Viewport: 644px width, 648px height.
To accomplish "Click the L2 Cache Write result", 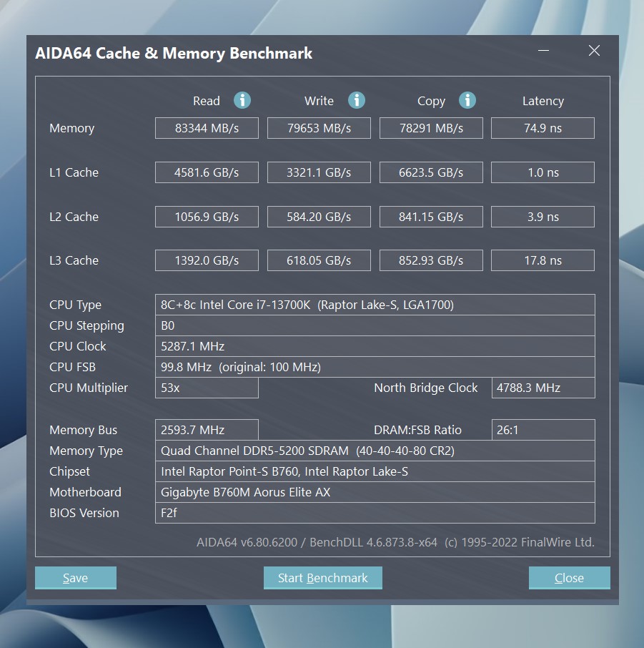I will tap(319, 217).
